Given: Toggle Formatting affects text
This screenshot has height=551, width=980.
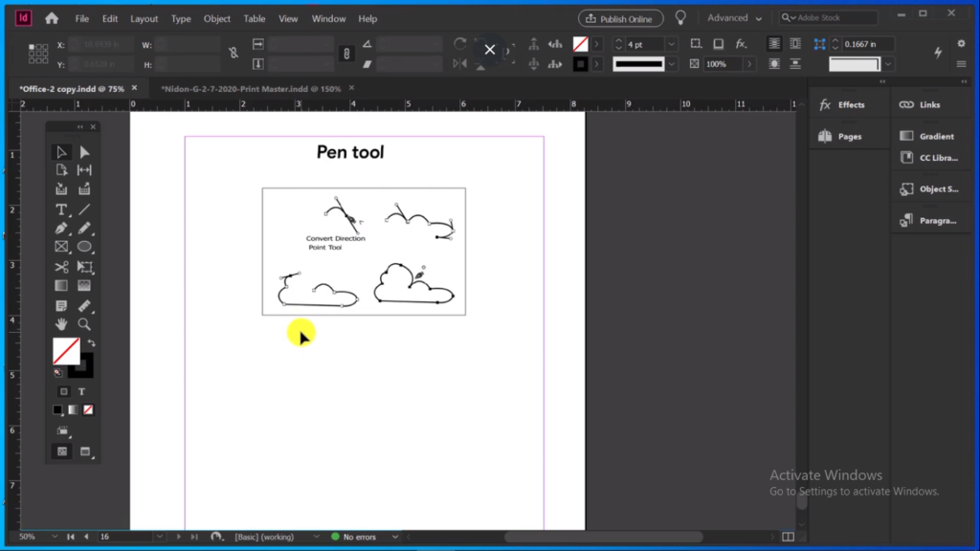Looking at the screenshot, I should (82, 391).
